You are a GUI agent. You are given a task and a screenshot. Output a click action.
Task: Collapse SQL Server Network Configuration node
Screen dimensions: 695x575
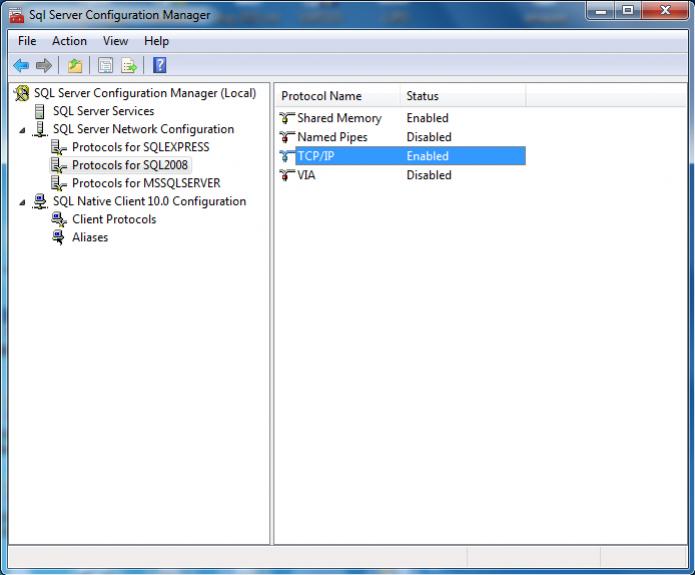pyautogui.click(x=22, y=130)
